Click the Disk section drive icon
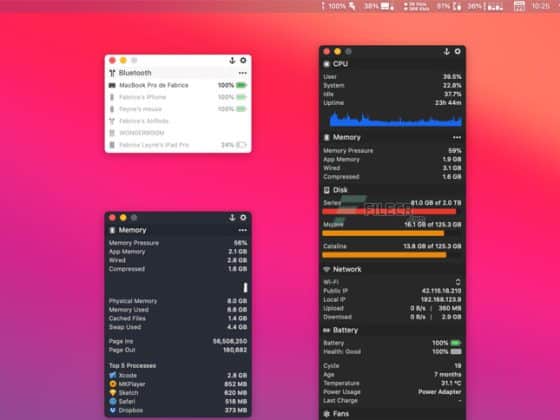 coord(326,190)
